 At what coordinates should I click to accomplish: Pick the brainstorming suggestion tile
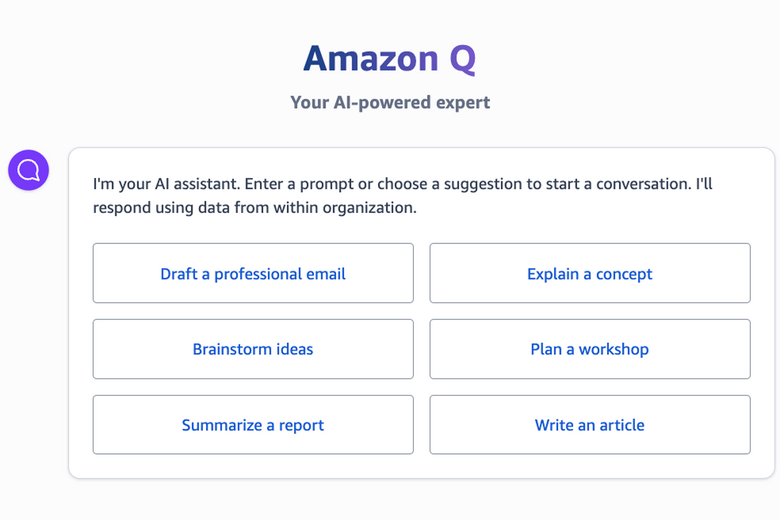pos(253,349)
